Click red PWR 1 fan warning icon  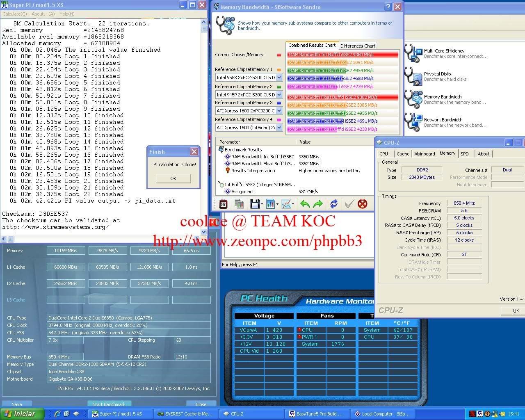click(299, 337)
